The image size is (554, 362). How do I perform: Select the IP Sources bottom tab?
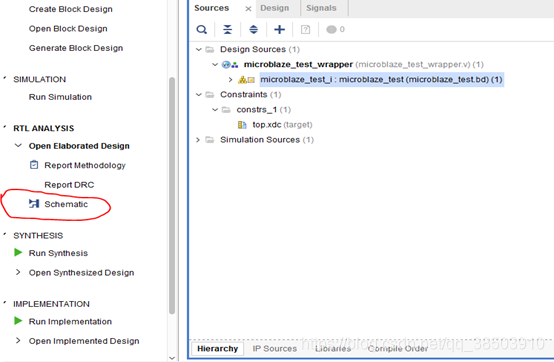275,349
